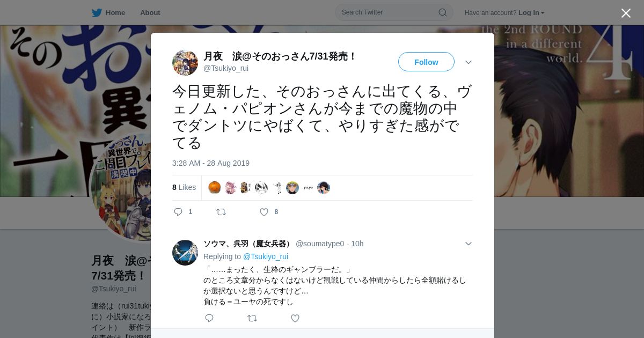
Task: Go to the About menu item
Action: tap(150, 13)
